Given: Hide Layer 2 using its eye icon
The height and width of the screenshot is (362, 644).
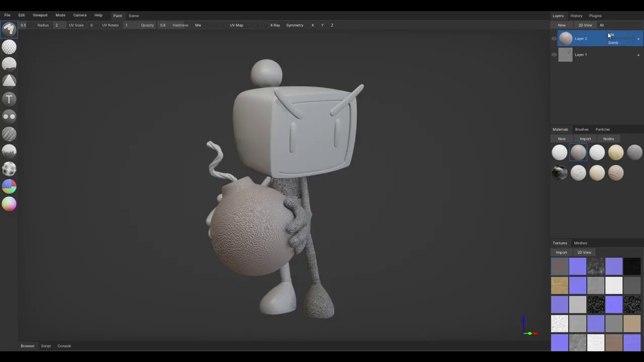Looking at the screenshot, I should [554, 39].
